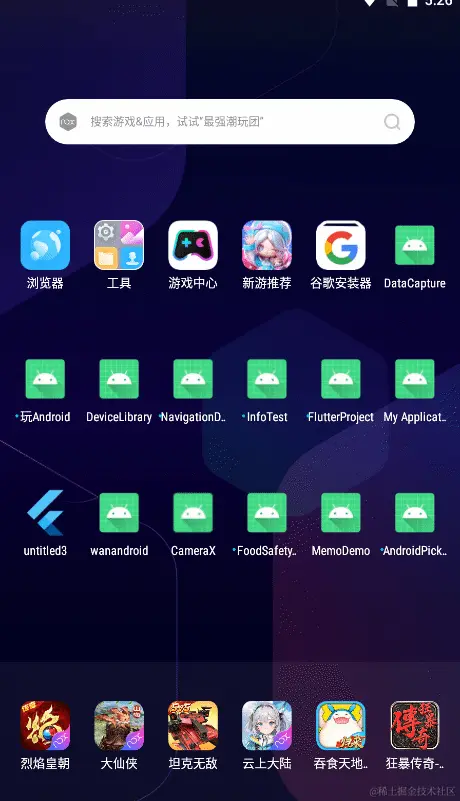Launch the 坦克无敌 tank game
Screen dimensions: 460x801
(x=193, y=725)
